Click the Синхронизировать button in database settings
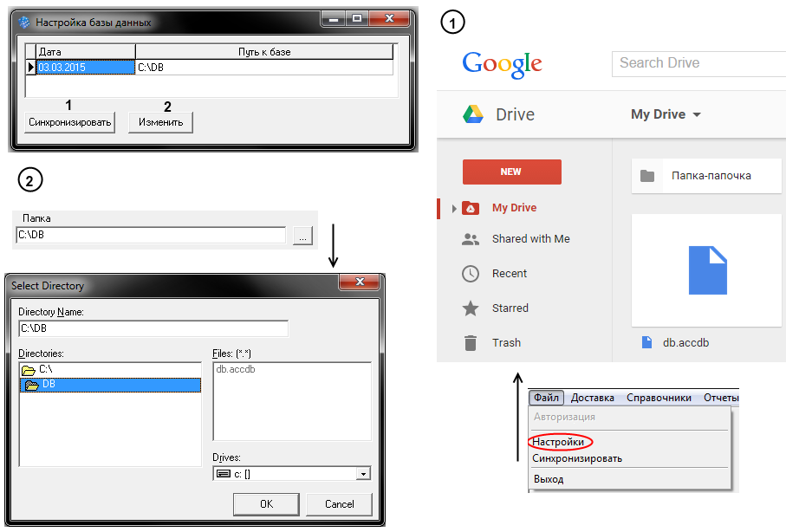This screenshot has width=786, height=532. [x=69, y=122]
